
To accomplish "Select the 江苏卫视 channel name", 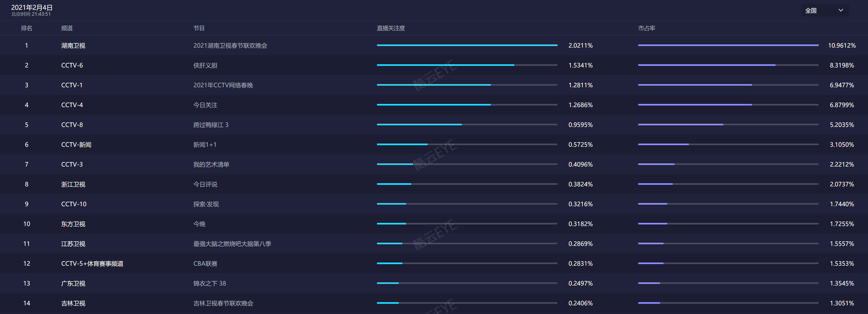I will pyautogui.click(x=73, y=244).
